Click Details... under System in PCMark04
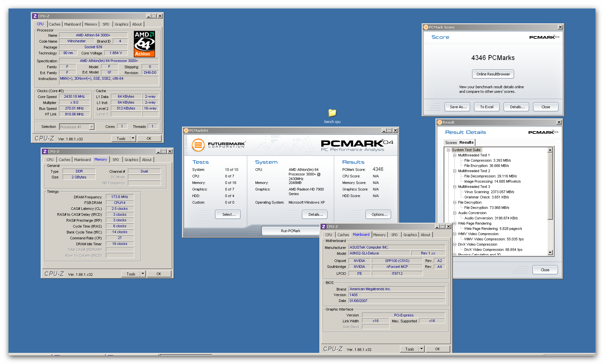This screenshot has height=364, width=604. (315, 214)
